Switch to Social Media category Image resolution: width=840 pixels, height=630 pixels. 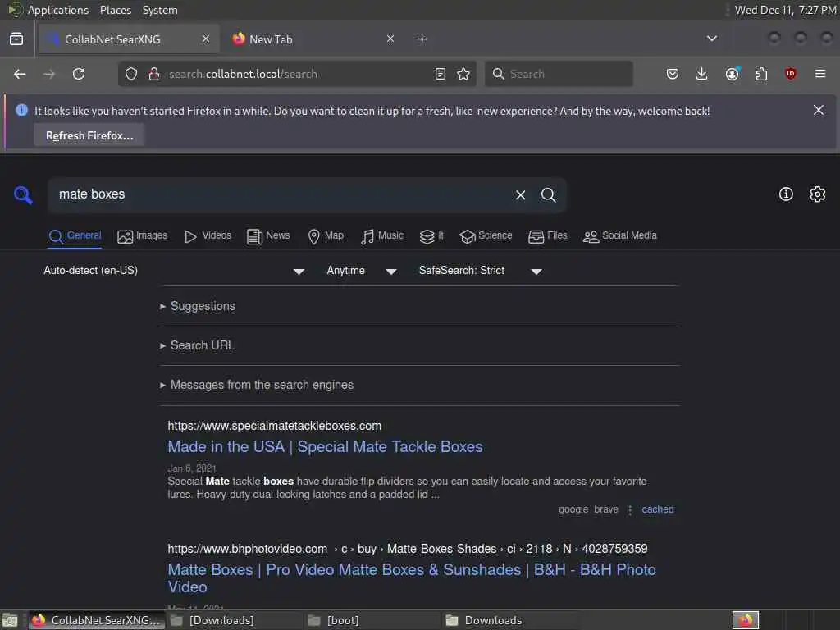(x=620, y=235)
